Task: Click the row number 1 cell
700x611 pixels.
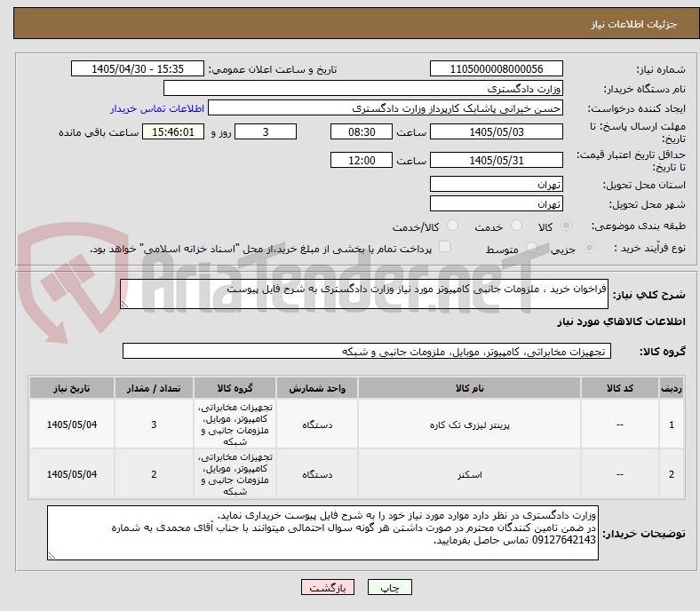Action: [x=671, y=425]
